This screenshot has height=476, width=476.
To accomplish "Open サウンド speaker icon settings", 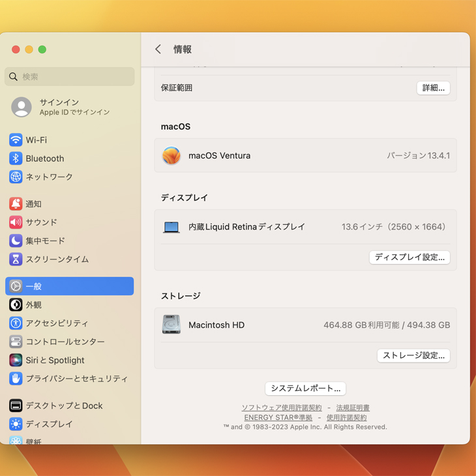I will tap(16, 222).
